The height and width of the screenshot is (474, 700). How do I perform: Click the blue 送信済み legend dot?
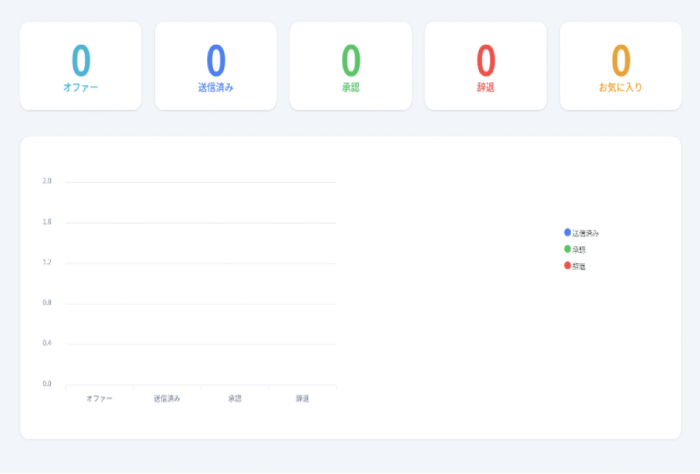[567, 232]
